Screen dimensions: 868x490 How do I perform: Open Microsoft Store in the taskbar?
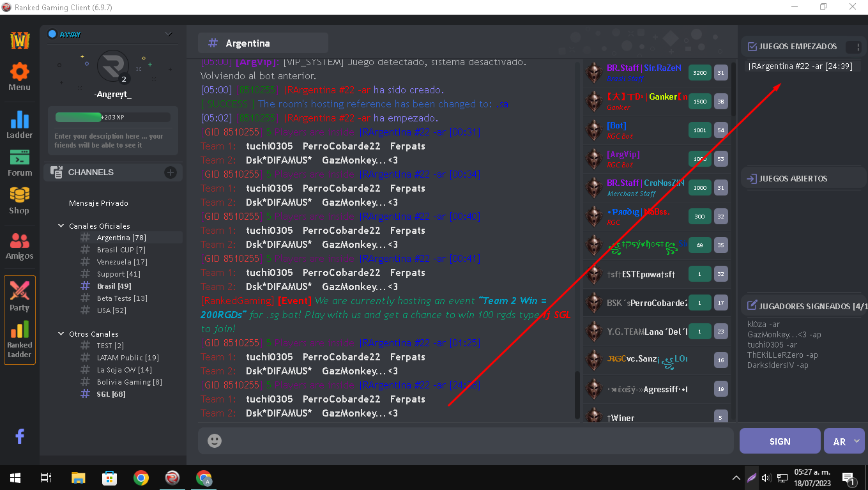109,478
